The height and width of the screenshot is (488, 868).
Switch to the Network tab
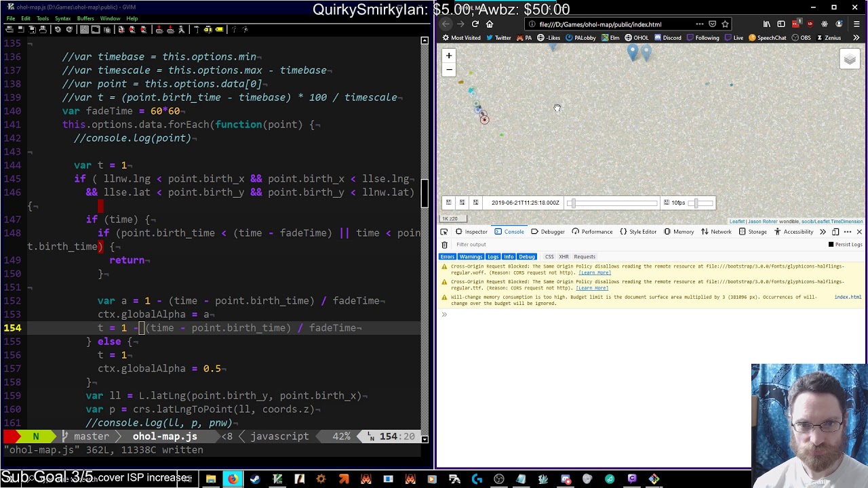[716, 232]
